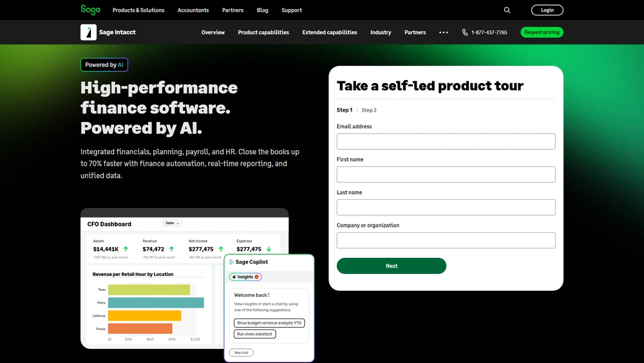Click the Net Income green up arrow
The height and width of the screenshot is (363, 644).
tap(221, 249)
